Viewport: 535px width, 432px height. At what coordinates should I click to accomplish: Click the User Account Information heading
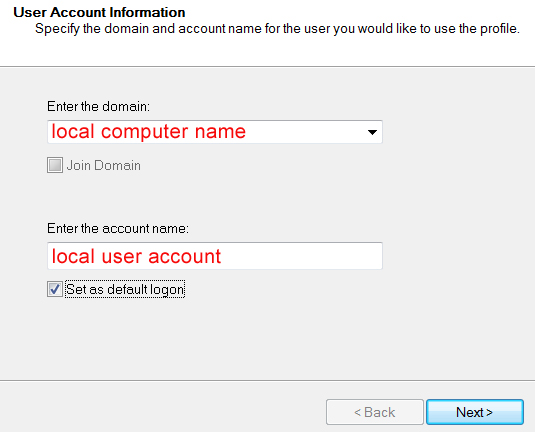point(99,13)
